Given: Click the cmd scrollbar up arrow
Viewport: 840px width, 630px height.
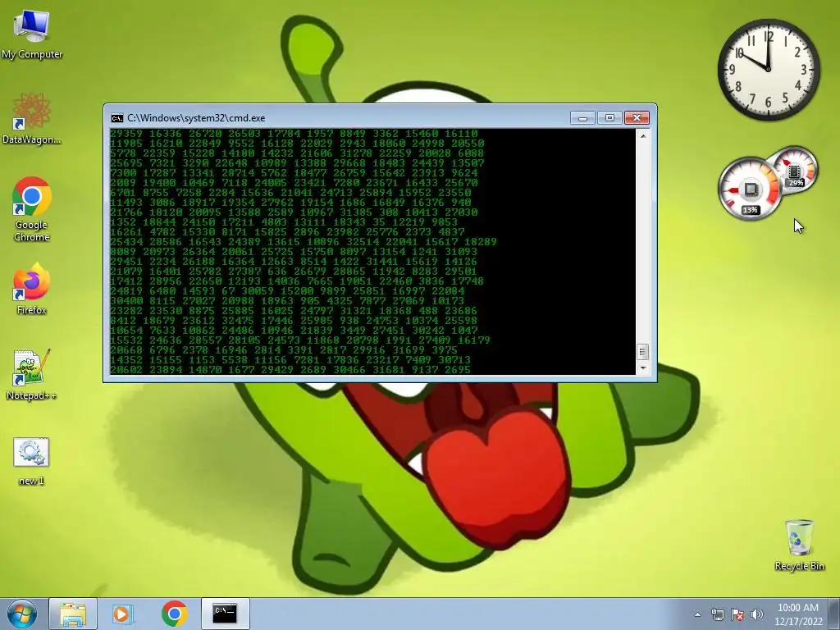Looking at the screenshot, I should pyautogui.click(x=643, y=136).
